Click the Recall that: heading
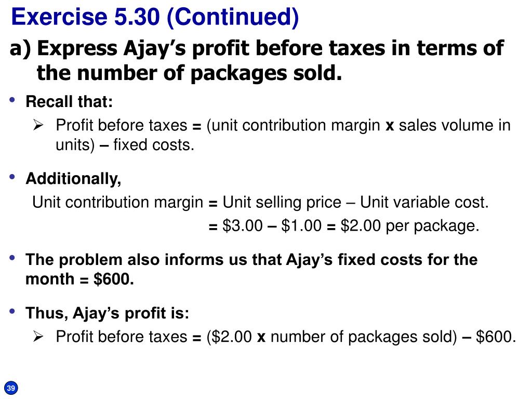Screen dimensions: 532x399 pos(69,101)
